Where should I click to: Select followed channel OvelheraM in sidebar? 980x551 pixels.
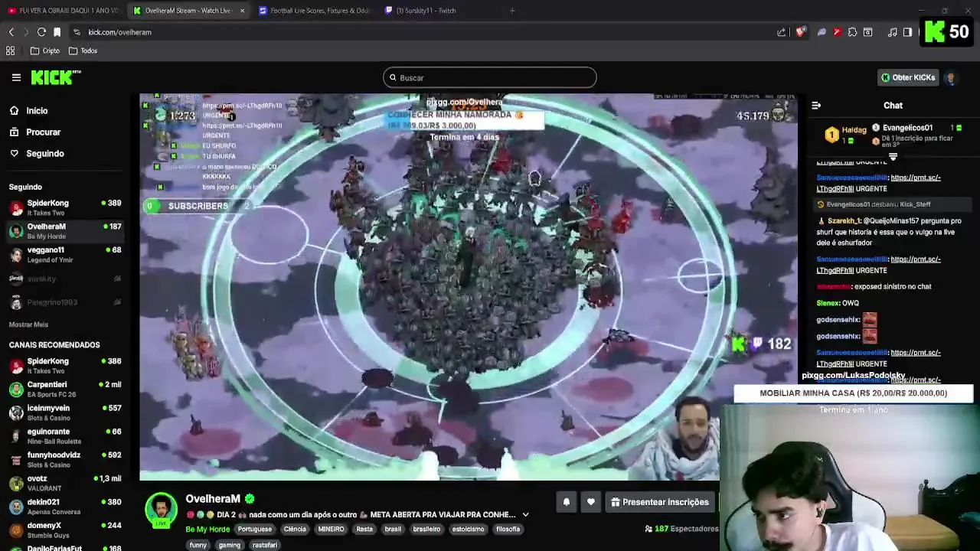pyautogui.click(x=65, y=231)
